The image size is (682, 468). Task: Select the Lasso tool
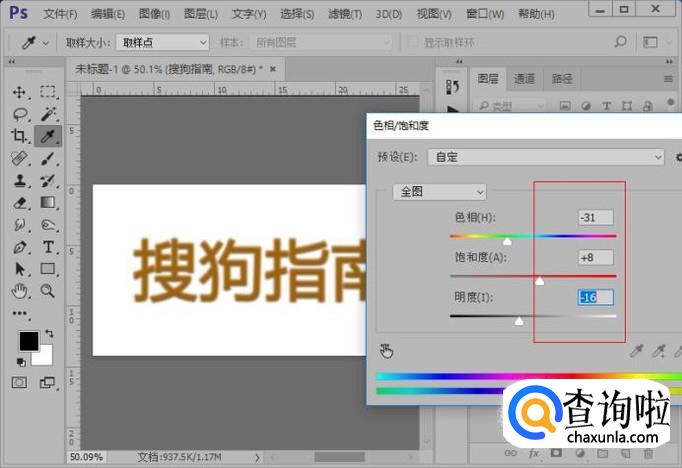click(20, 114)
